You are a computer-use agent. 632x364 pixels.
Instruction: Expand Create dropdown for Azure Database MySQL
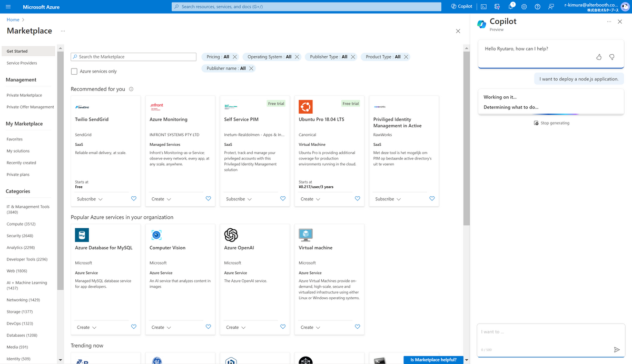click(87, 328)
